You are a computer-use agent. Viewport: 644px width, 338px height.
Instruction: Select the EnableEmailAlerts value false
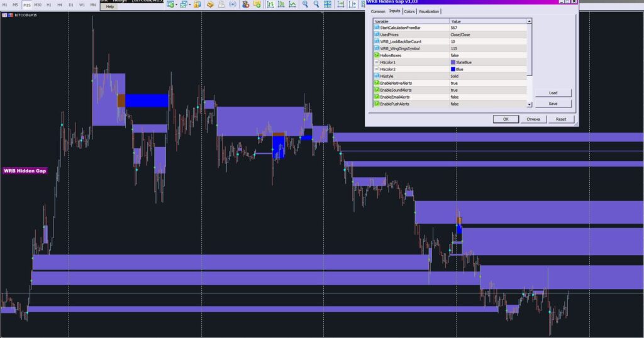[455, 97]
